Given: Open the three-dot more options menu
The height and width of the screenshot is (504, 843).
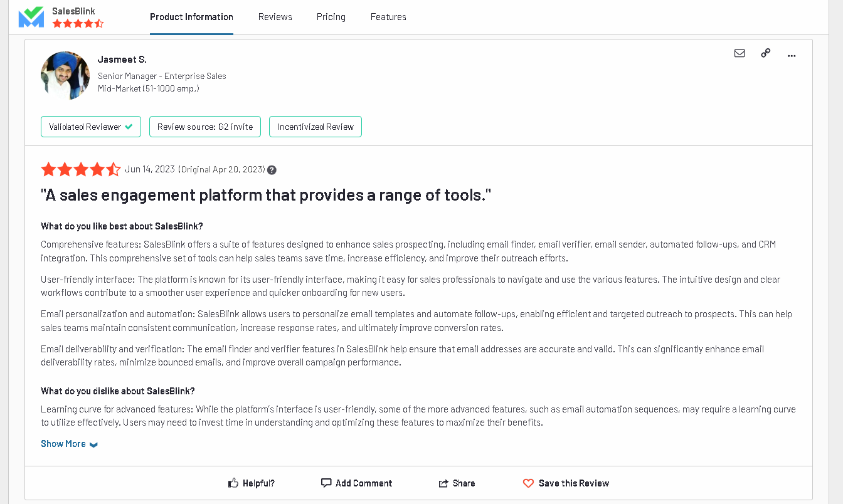Looking at the screenshot, I should pos(792,55).
